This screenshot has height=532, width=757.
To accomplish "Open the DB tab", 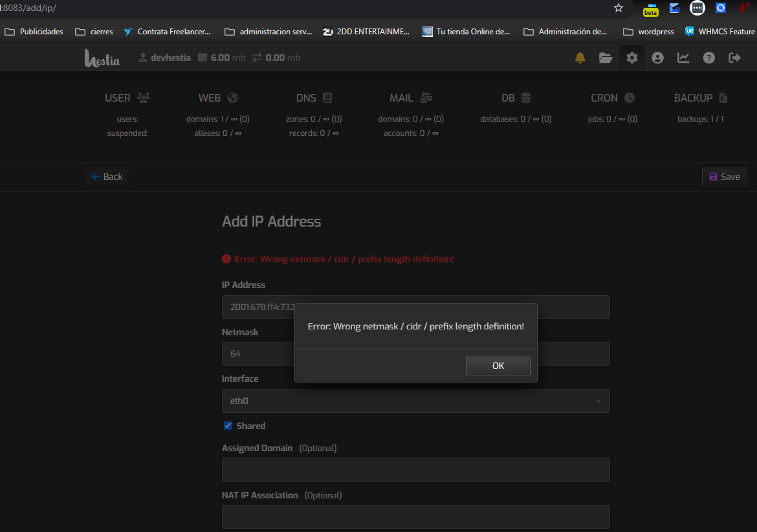I will [x=516, y=98].
